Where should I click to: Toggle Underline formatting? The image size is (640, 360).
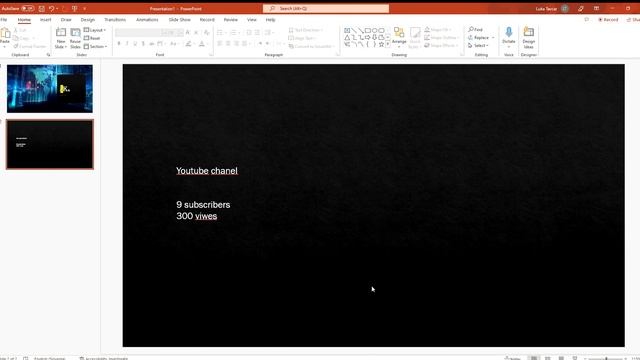click(x=135, y=44)
